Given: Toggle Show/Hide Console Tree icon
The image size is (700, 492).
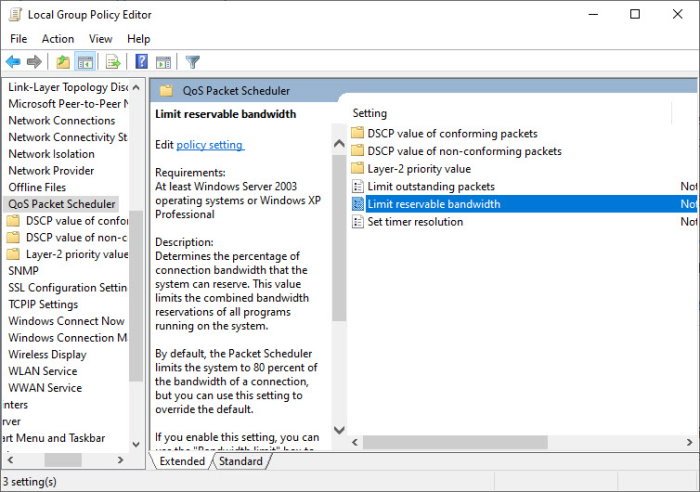Looking at the screenshot, I should tap(84, 62).
